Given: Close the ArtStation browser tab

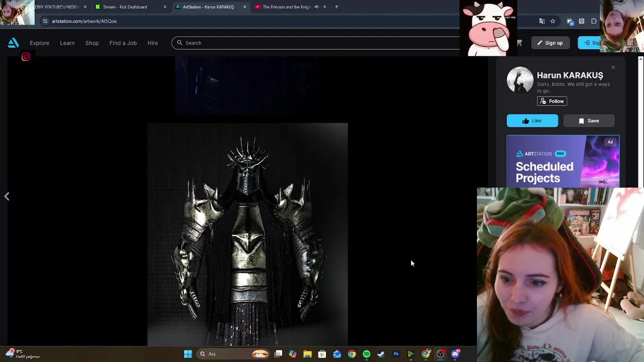Looking at the screenshot, I should tap(245, 7).
